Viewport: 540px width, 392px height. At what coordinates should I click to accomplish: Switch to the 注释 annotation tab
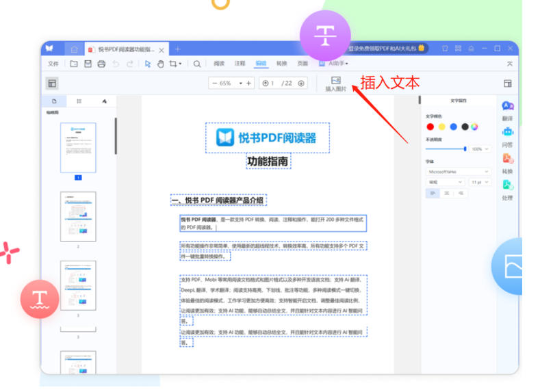click(240, 64)
